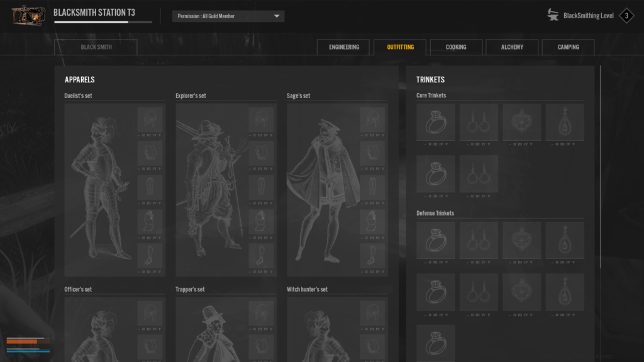Switch to the Cooking tab
The width and height of the screenshot is (644, 362).
click(x=456, y=47)
